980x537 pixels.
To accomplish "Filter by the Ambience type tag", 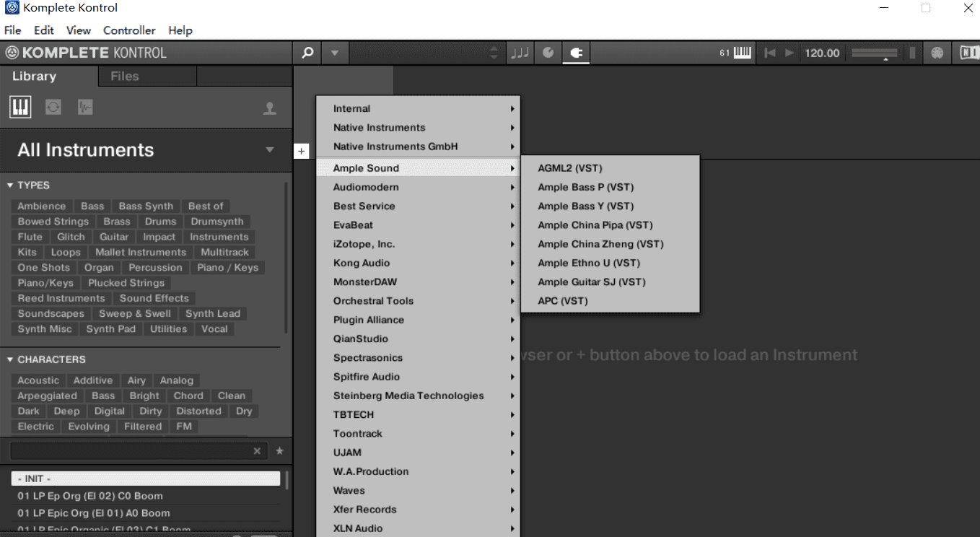I will pyautogui.click(x=42, y=206).
